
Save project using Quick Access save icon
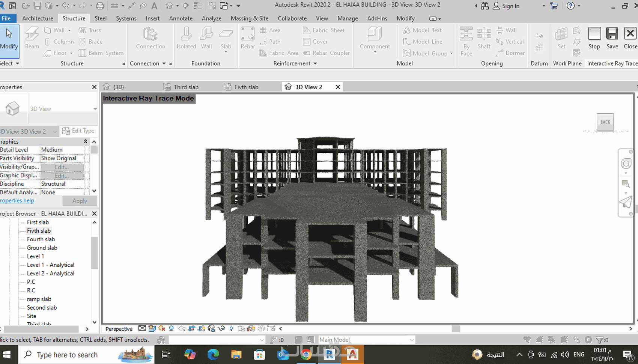pyautogui.click(x=37, y=6)
